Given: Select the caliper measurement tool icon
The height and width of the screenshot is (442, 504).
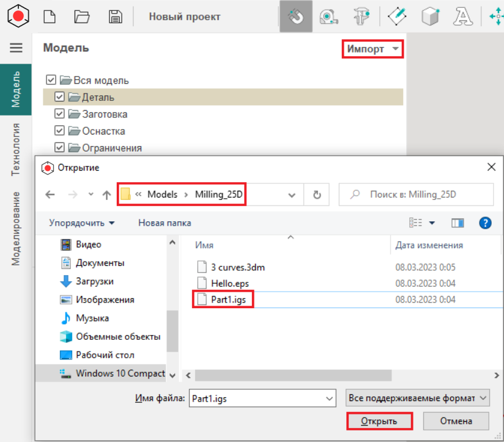Looking at the screenshot, I should pos(363,17).
